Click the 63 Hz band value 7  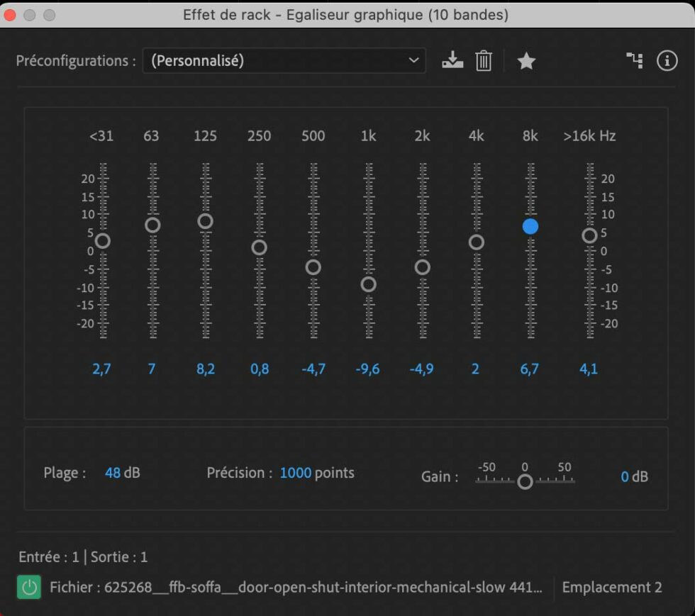click(x=152, y=369)
